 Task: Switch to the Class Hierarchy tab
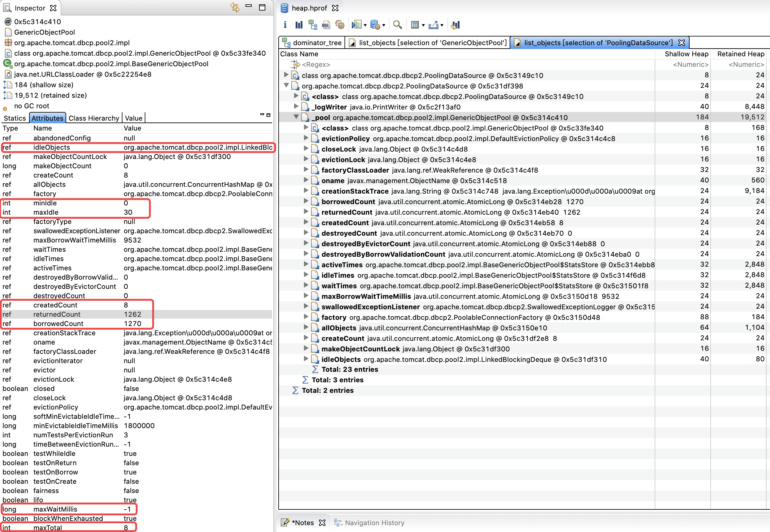click(94, 118)
